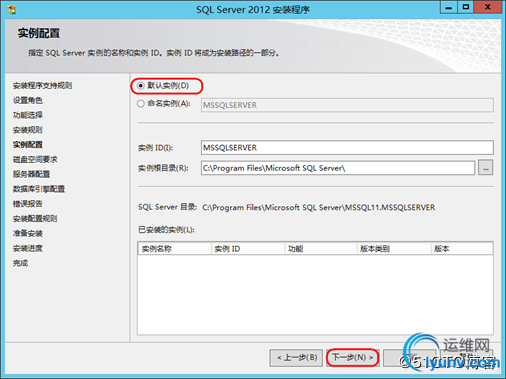Click the 数据库引擎配置 step
The width and height of the screenshot is (506, 379).
pyautogui.click(x=39, y=189)
